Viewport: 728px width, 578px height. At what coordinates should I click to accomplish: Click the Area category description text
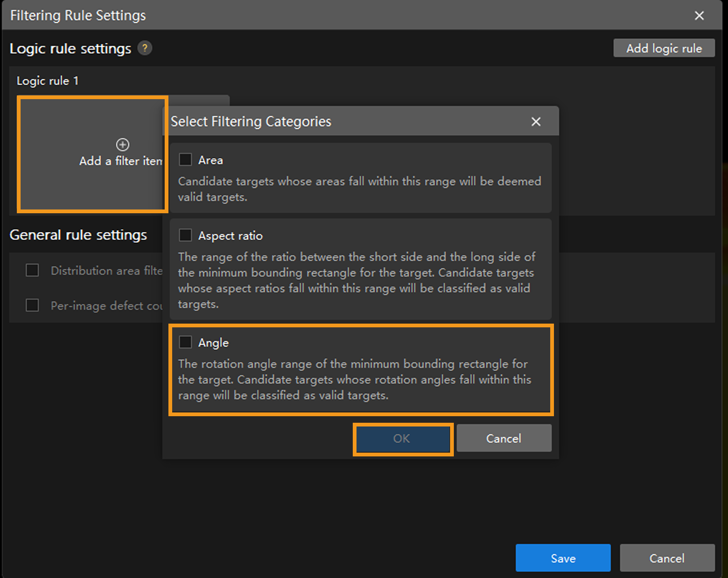pos(359,189)
